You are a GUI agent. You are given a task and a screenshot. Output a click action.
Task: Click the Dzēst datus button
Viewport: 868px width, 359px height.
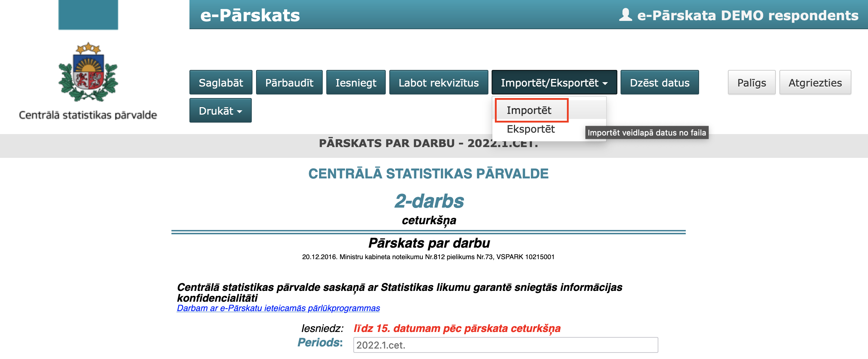pyautogui.click(x=659, y=83)
